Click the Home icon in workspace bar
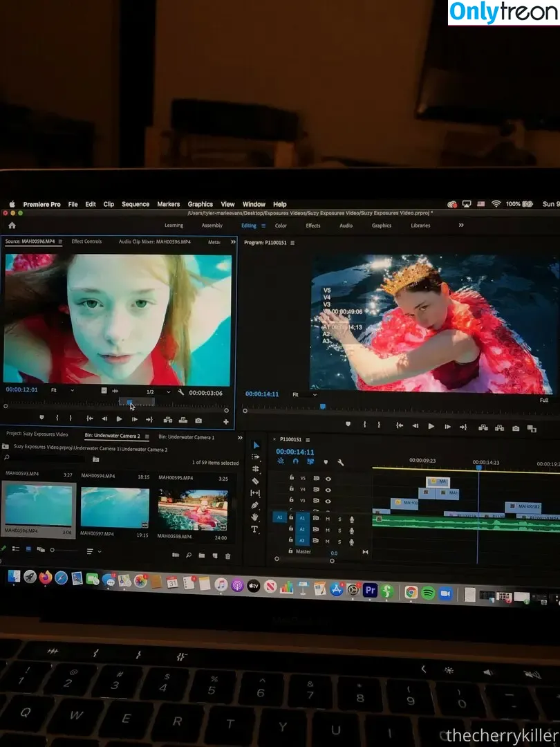This screenshot has width=560, height=747. point(12,225)
